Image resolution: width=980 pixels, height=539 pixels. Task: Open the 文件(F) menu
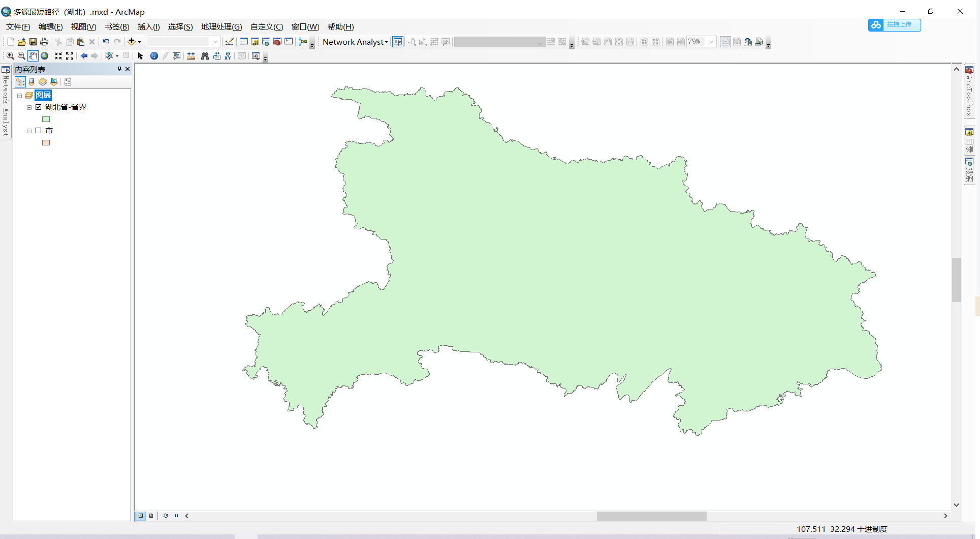[18, 27]
